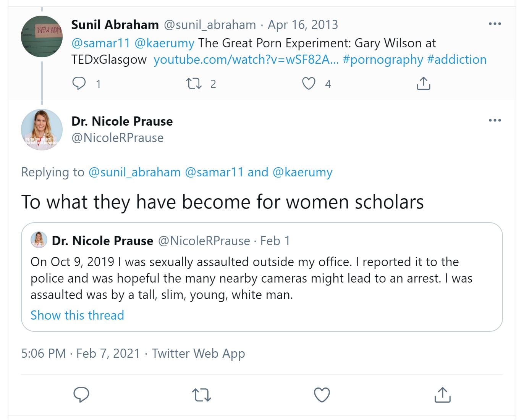Retweet Dr. Nicole Prause's main tweet
The width and height of the screenshot is (524, 420).
[201, 395]
